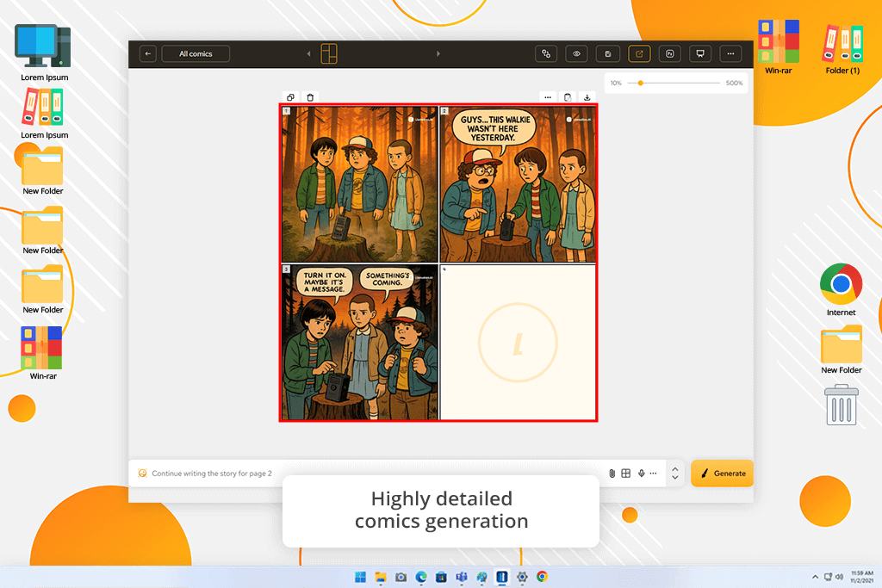882x588 pixels.
Task: Copy the page with clipboard icon
Action: pos(568,97)
